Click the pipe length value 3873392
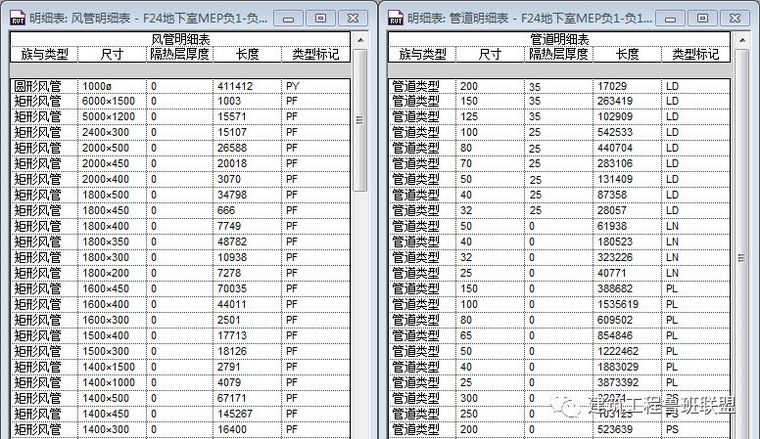 618,382
